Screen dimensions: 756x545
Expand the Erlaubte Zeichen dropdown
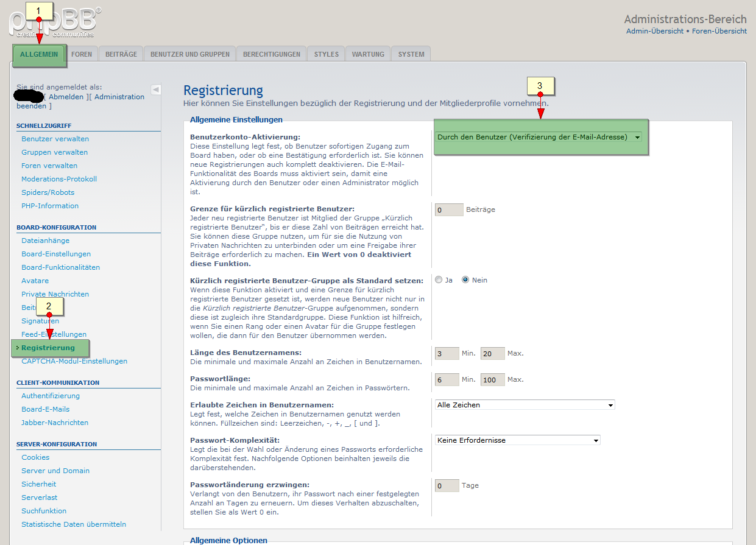tap(525, 405)
